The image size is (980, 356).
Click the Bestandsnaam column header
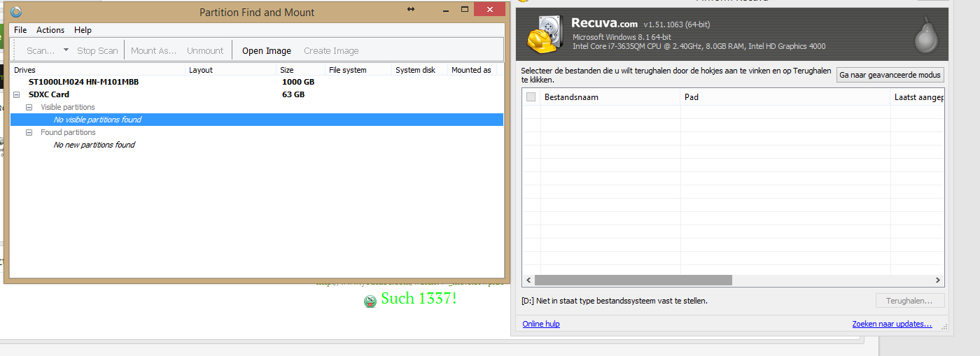coord(610,97)
